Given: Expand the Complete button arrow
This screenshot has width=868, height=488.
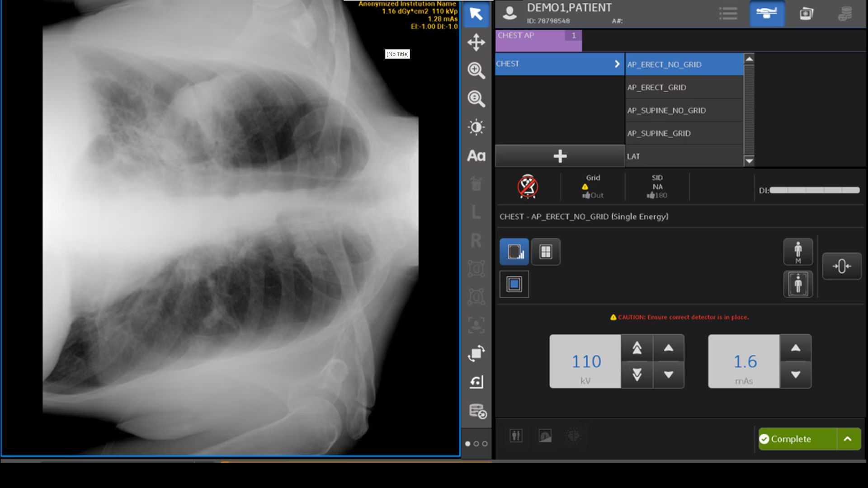Looking at the screenshot, I should point(848,439).
